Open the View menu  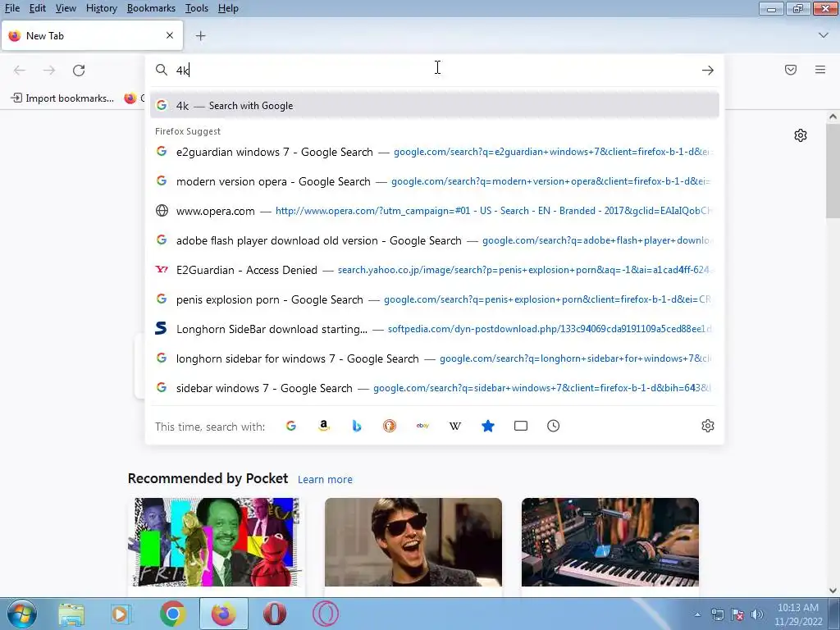tap(66, 8)
